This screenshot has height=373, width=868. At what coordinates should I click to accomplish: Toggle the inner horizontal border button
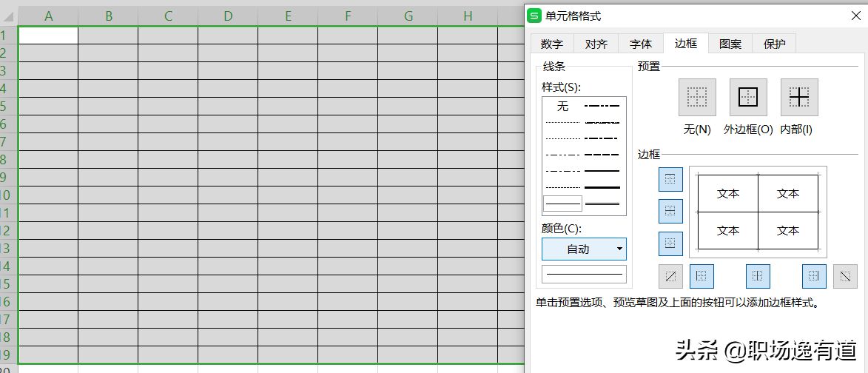pos(670,211)
